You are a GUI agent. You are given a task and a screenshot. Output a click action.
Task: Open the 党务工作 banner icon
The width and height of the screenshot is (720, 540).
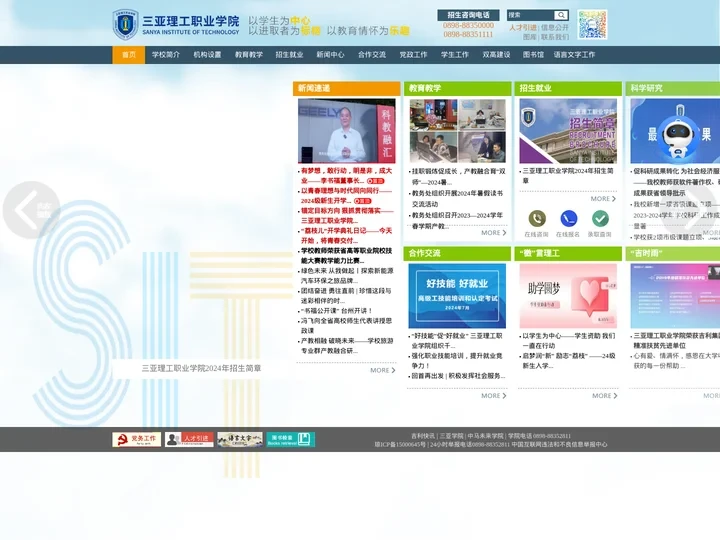[x=136, y=439]
